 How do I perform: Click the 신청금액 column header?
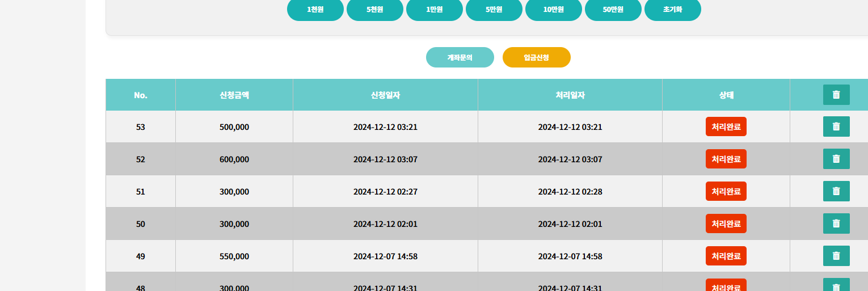(x=234, y=95)
